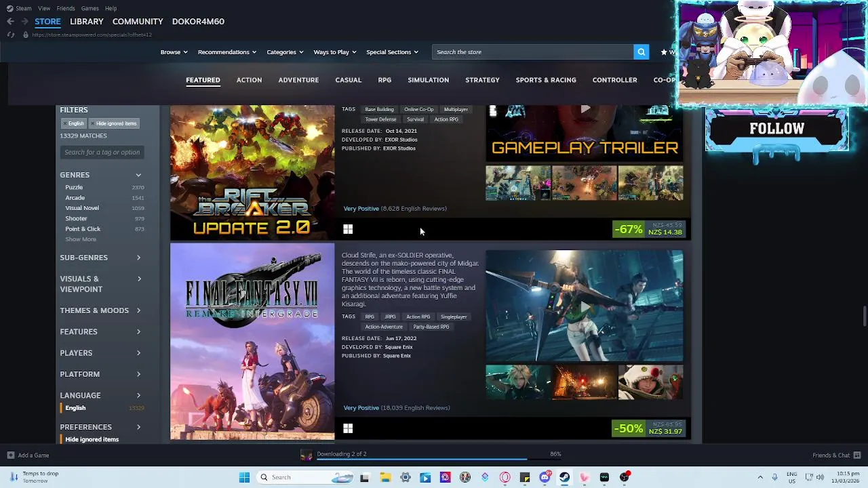
Task: Collapse the GENRES filter section
Action: coord(101,175)
